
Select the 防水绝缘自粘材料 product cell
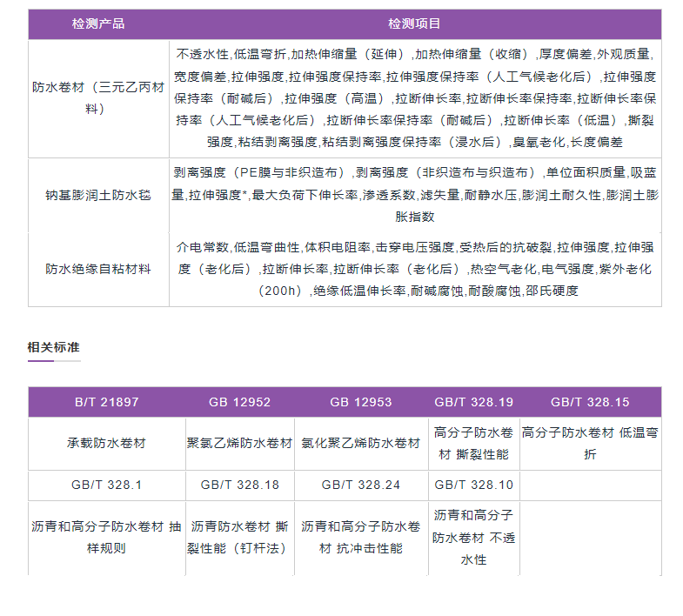click(98, 269)
